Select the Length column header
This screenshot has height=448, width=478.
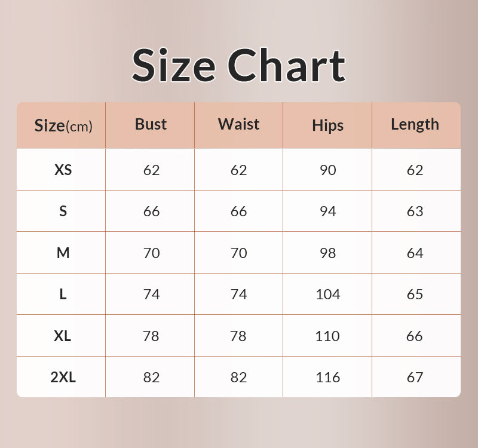pos(415,124)
